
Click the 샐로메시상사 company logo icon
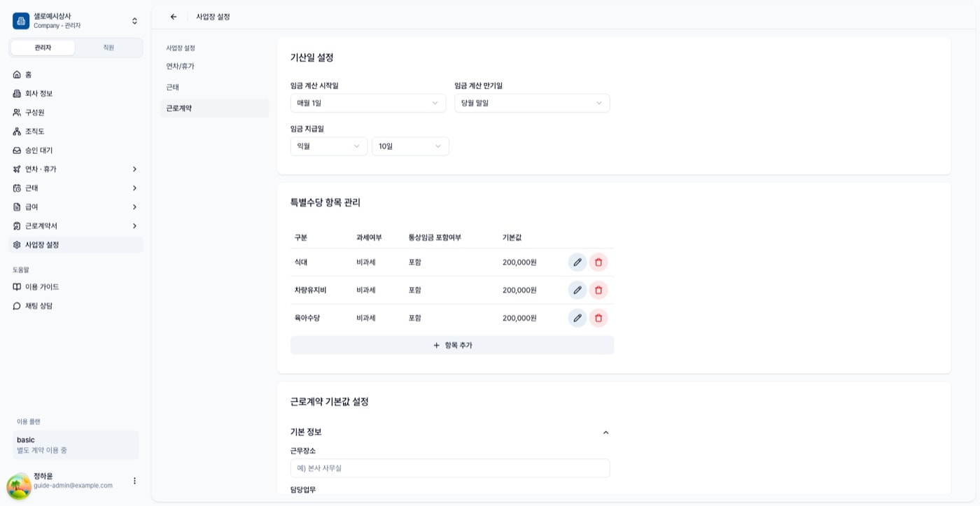coord(21,21)
